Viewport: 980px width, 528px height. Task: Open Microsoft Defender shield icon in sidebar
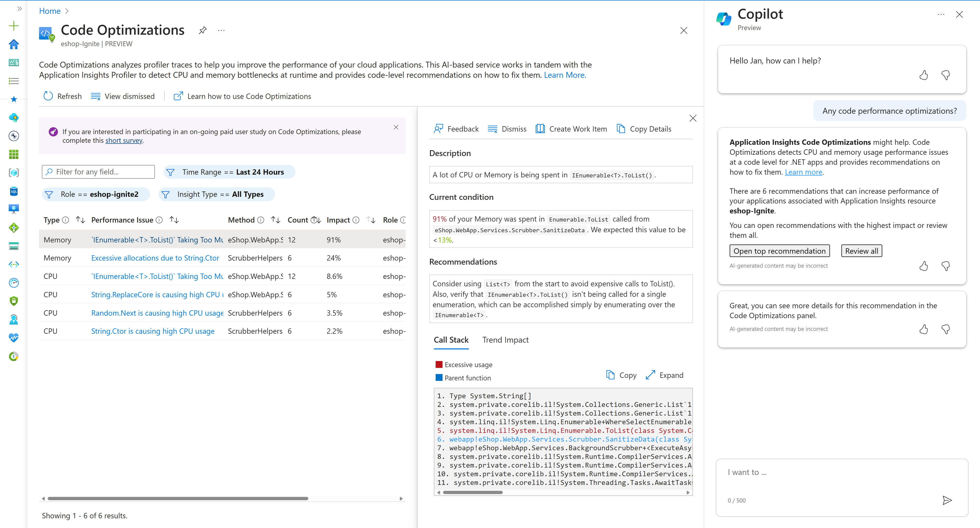click(14, 301)
